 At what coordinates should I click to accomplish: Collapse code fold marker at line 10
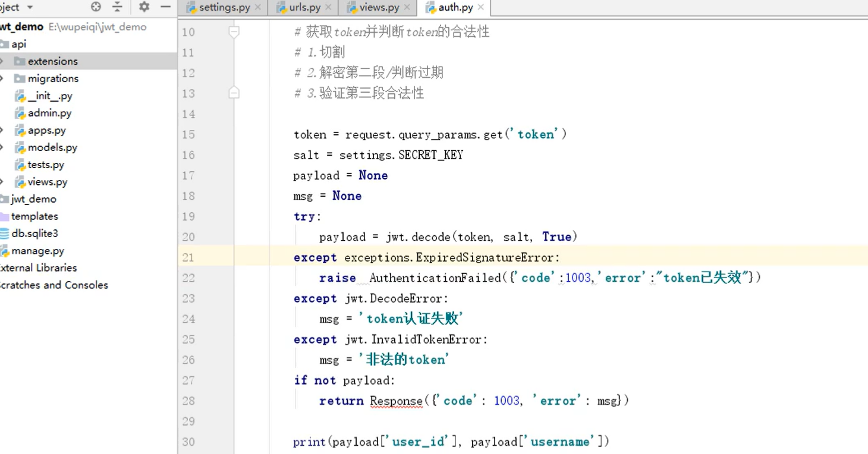click(234, 32)
